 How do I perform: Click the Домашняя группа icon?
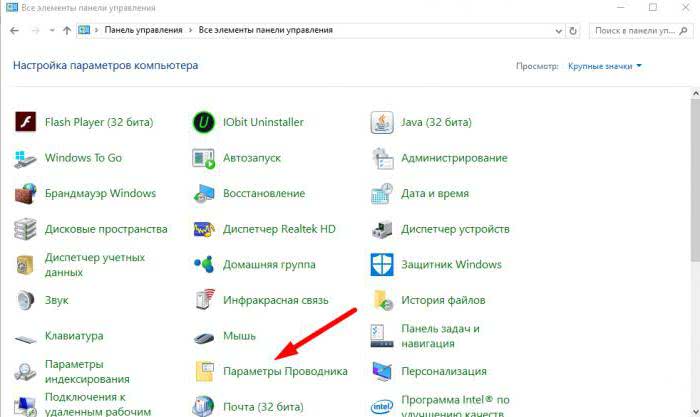click(x=204, y=264)
